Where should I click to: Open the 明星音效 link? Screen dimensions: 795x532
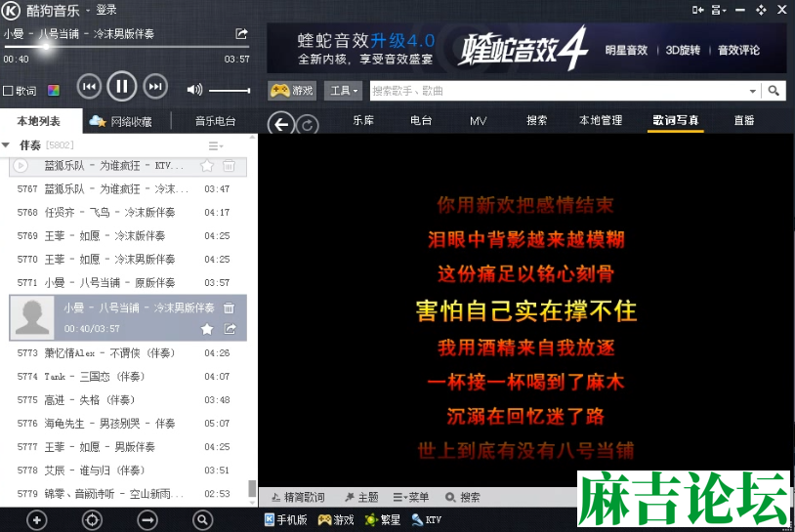tap(627, 50)
